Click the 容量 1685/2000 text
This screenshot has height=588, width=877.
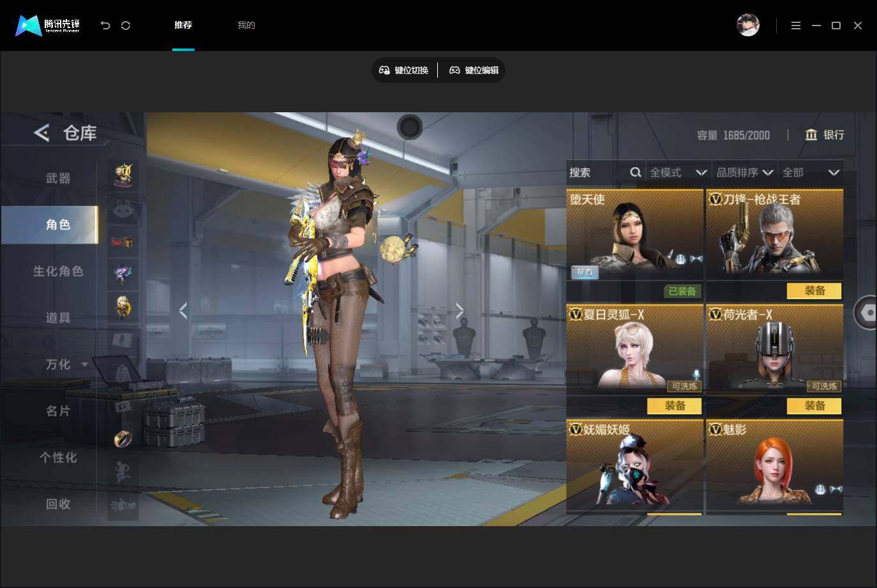(x=733, y=135)
